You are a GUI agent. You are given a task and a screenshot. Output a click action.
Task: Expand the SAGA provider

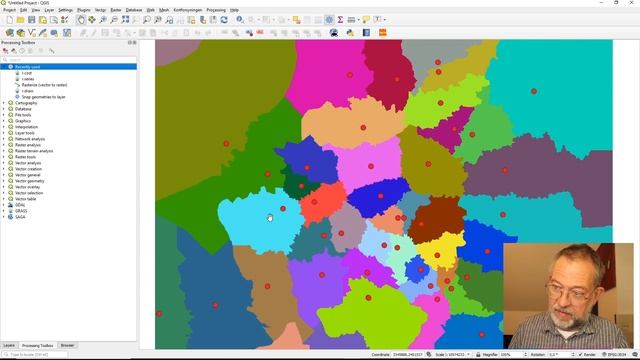(4, 217)
